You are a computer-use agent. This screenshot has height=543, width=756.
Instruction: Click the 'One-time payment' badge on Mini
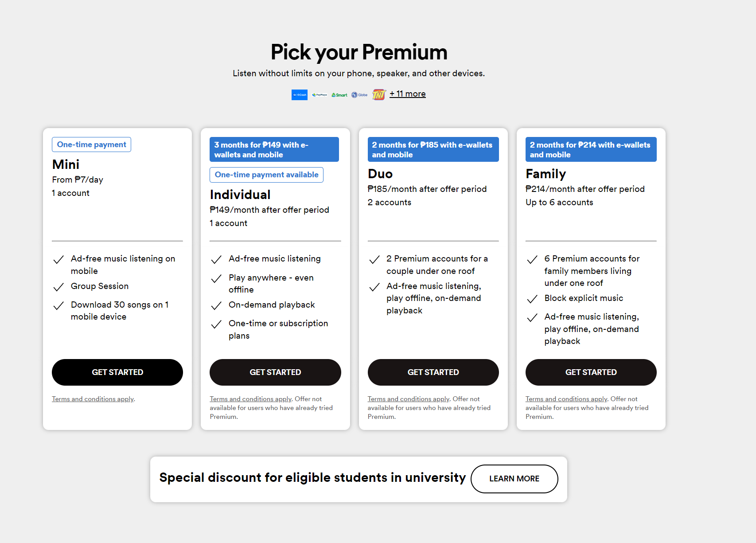91,145
